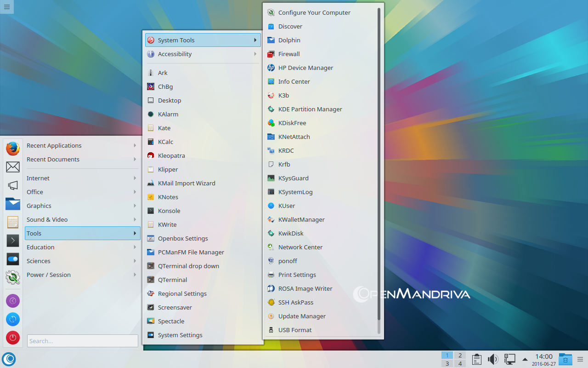The height and width of the screenshot is (368, 588).
Task: Switch to virtual desktop 1
Action: point(447,355)
